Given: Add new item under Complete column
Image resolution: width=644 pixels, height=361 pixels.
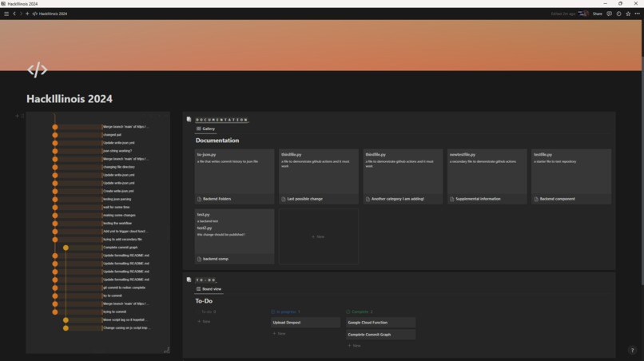Looking at the screenshot, I should (x=354, y=345).
